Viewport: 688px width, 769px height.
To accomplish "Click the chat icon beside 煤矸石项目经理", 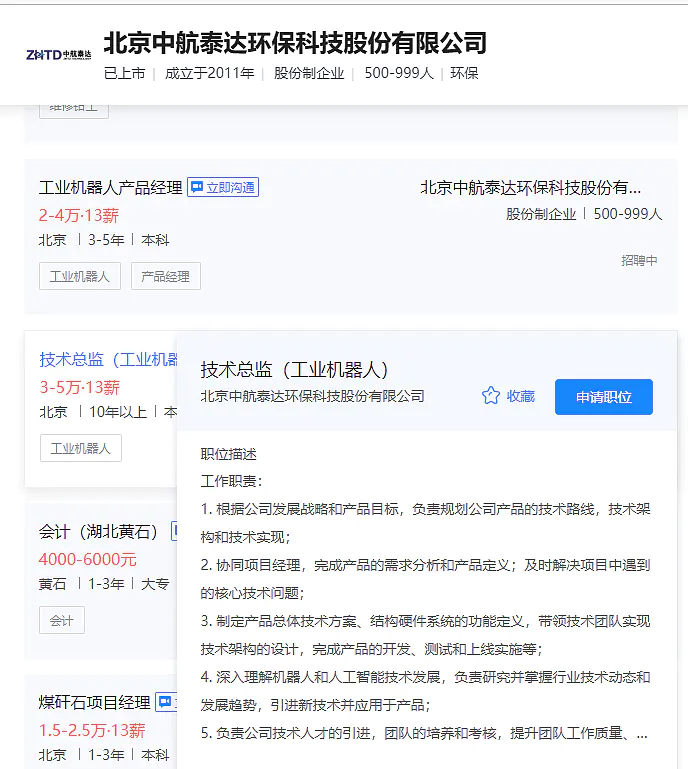I will pyautogui.click(x=165, y=702).
